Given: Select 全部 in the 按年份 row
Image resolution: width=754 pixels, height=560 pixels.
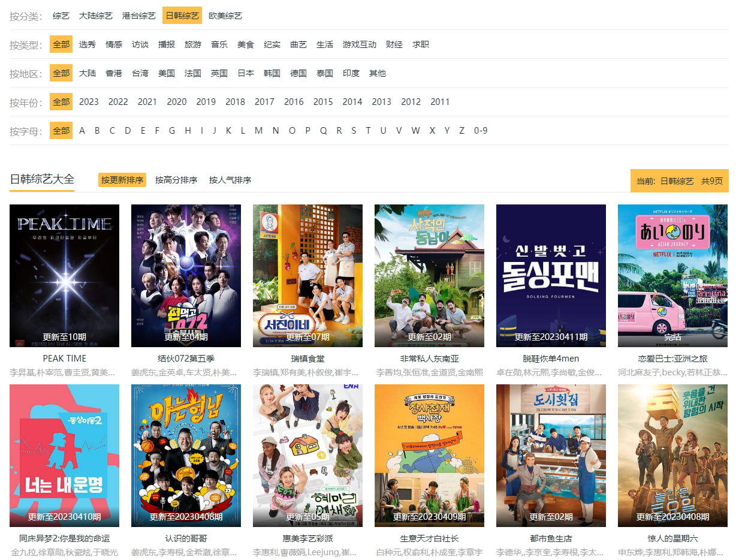Looking at the screenshot, I should [61, 102].
